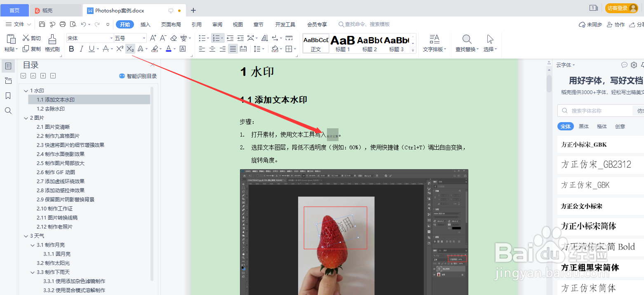
Task: Toggle underline formatting
Action: 92,49
